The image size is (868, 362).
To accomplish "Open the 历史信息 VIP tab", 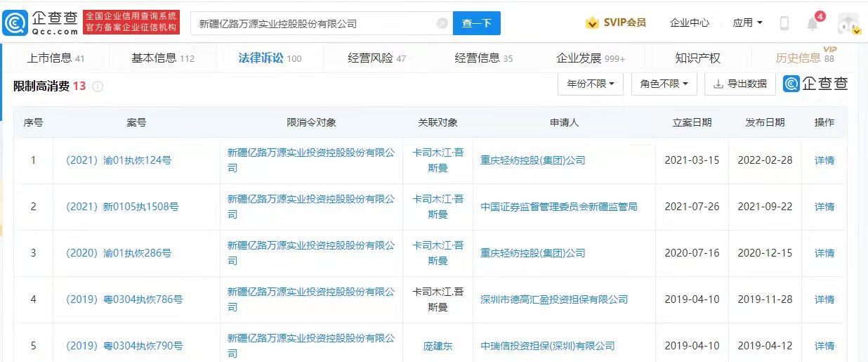I will (805, 58).
